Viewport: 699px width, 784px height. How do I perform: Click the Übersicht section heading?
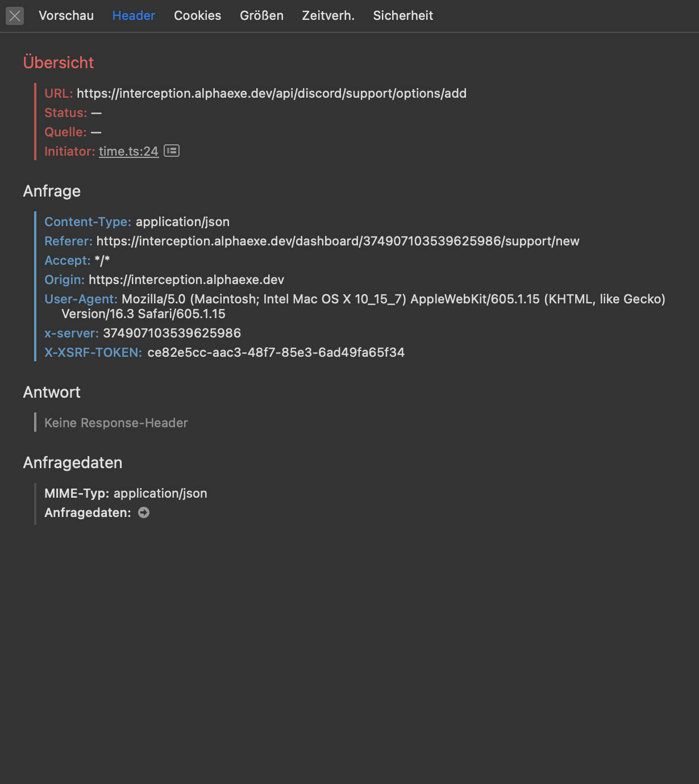point(59,62)
